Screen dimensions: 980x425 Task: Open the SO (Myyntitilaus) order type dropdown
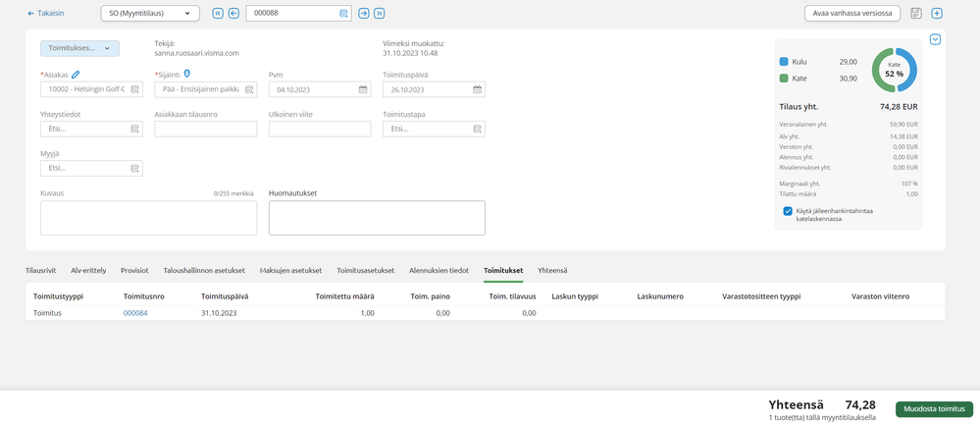click(x=150, y=13)
